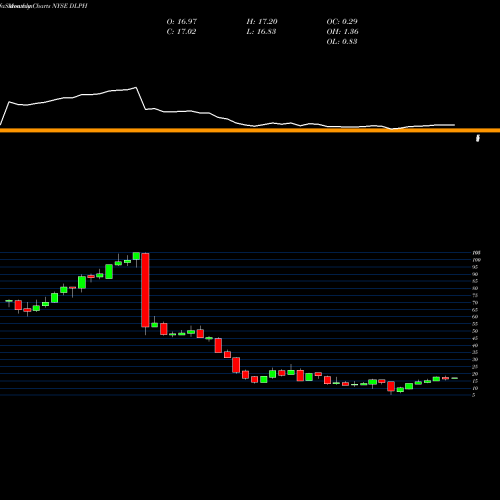Click the 95 price axis label
The height and width of the screenshot is (500, 500).
[475, 267]
